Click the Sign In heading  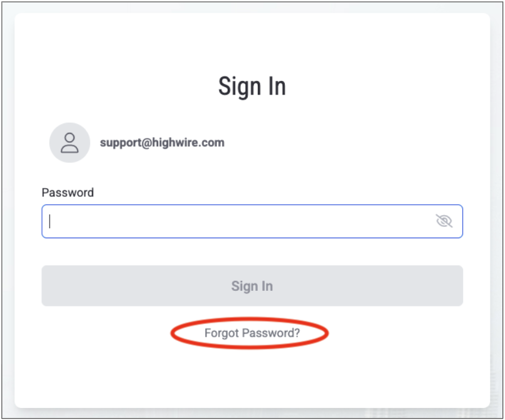252,87
